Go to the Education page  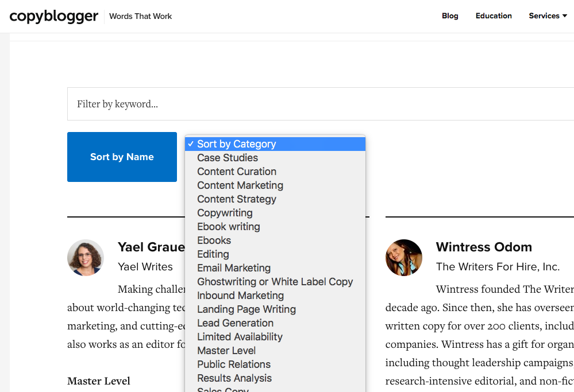[x=494, y=16]
